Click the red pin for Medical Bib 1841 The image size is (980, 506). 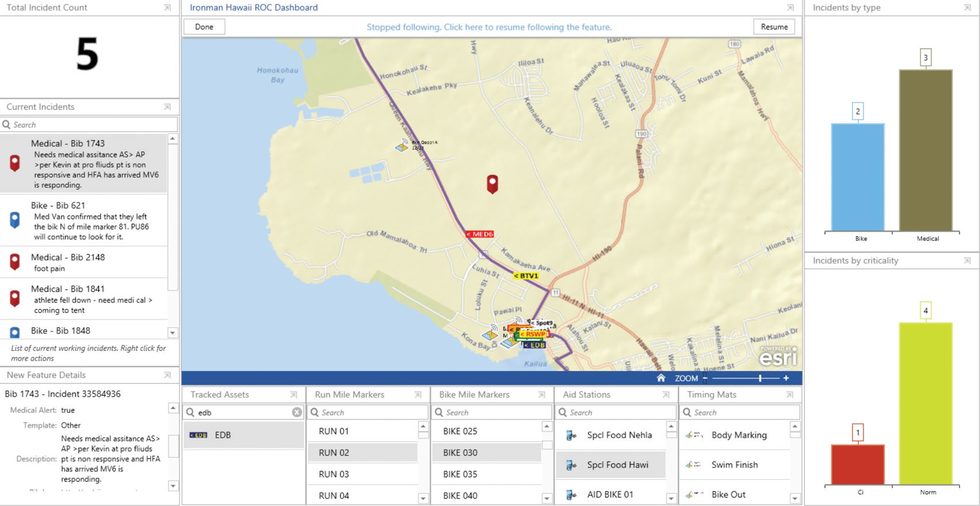pyautogui.click(x=15, y=298)
